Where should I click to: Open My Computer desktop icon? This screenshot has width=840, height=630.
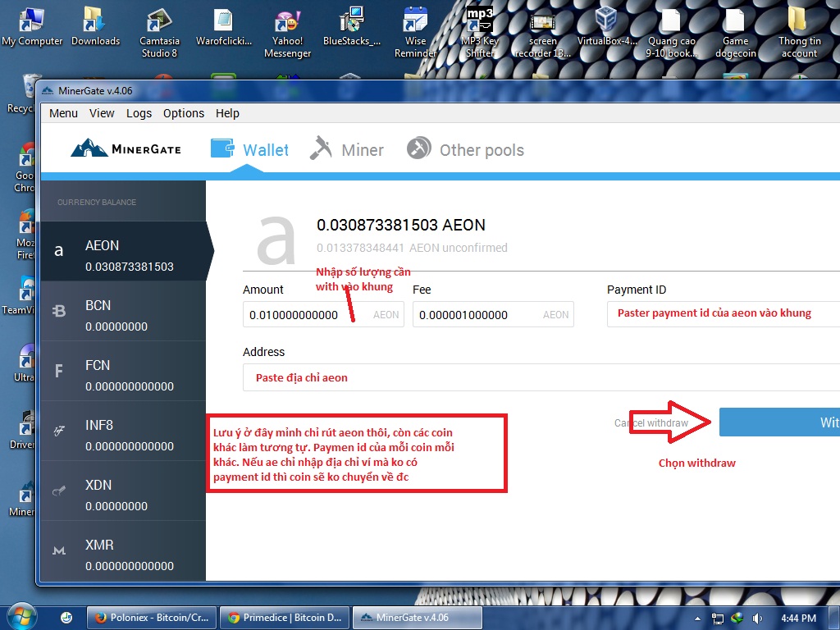(32, 27)
